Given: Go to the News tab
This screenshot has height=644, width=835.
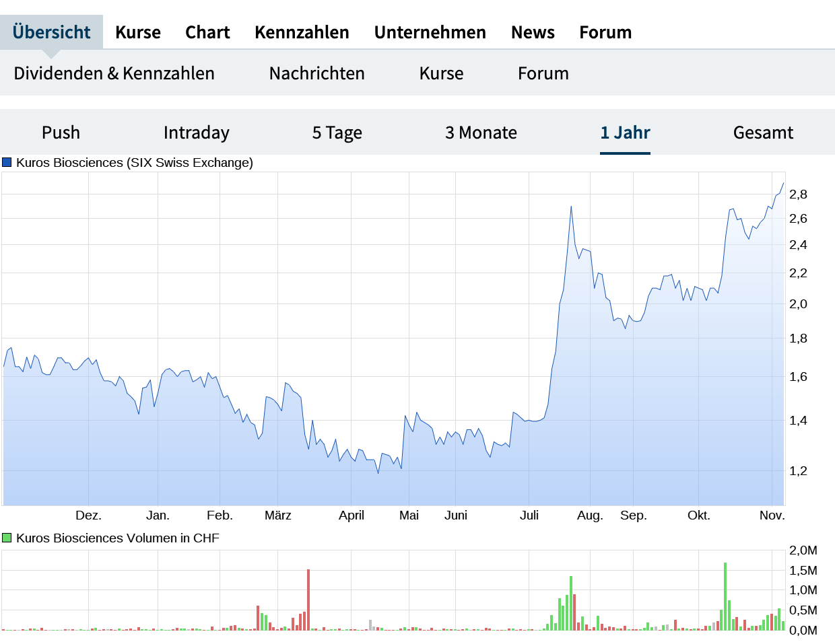Looking at the screenshot, I should pyautogui.click(x=533, y=32).
